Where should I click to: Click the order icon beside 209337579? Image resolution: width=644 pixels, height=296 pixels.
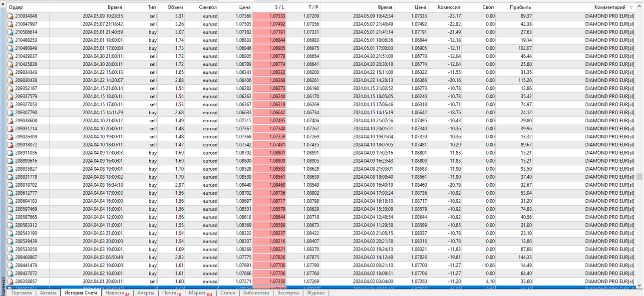(x=10, y=96)
